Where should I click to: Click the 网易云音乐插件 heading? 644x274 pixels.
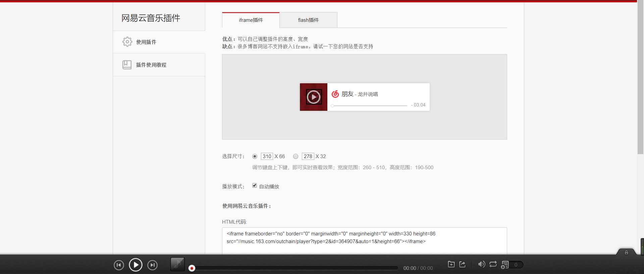151,18
